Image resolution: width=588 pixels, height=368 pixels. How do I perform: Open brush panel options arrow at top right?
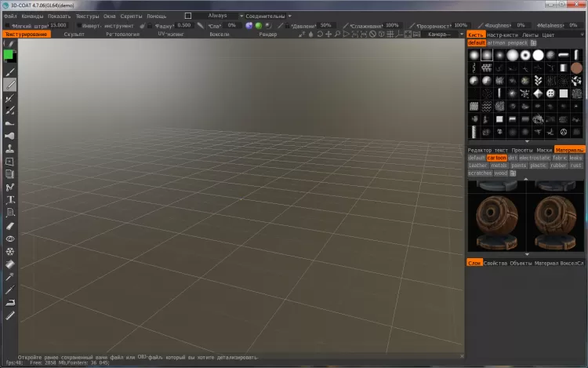pos(582,35)
